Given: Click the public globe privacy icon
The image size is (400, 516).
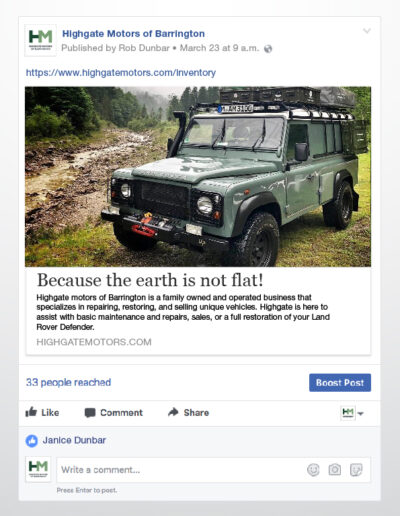Looking at the screenshot, I should (268, 49).
